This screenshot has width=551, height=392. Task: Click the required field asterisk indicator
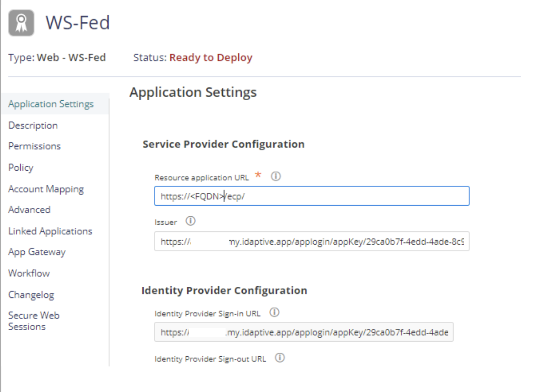point(258,175)
